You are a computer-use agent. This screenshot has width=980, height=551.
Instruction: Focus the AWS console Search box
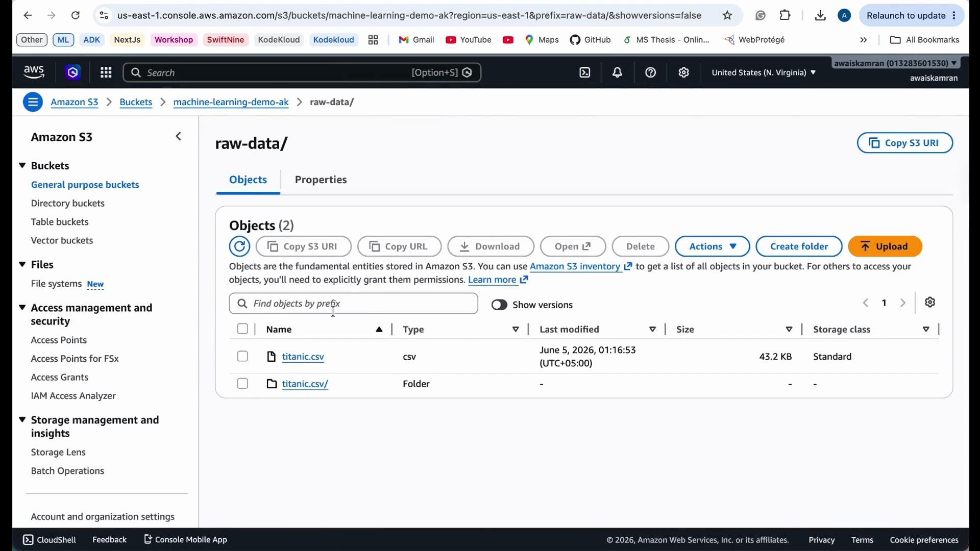(x=302, y=73)
